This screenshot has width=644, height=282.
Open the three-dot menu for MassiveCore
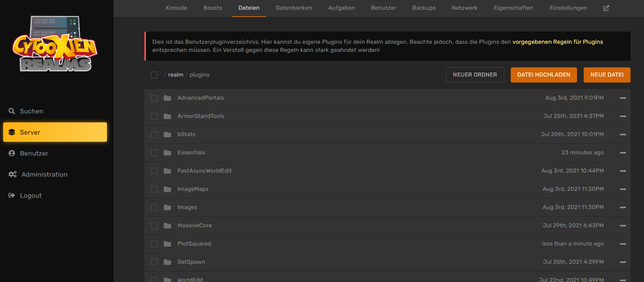(623, 226)
